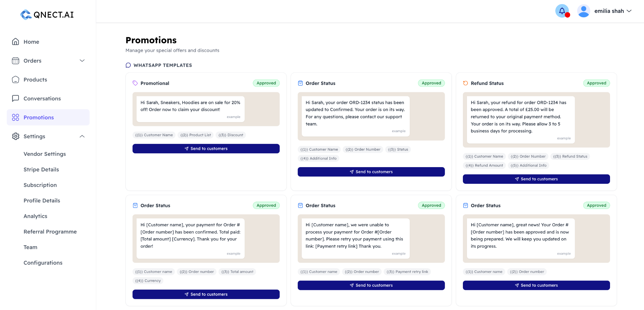The image size is (644, 310).
Task: Open Products page
Action: coord(35,80)
